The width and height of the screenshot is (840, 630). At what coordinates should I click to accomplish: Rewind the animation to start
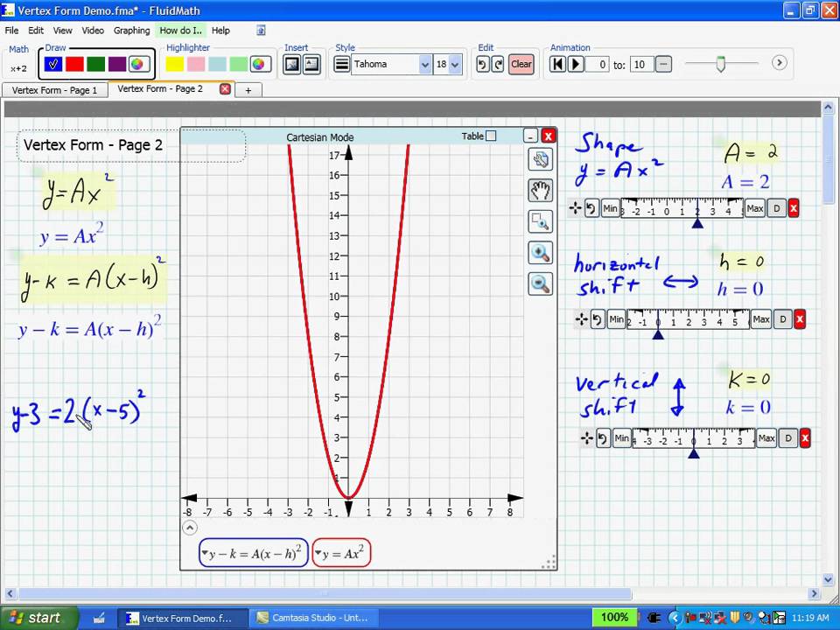(x=557, y=64)
